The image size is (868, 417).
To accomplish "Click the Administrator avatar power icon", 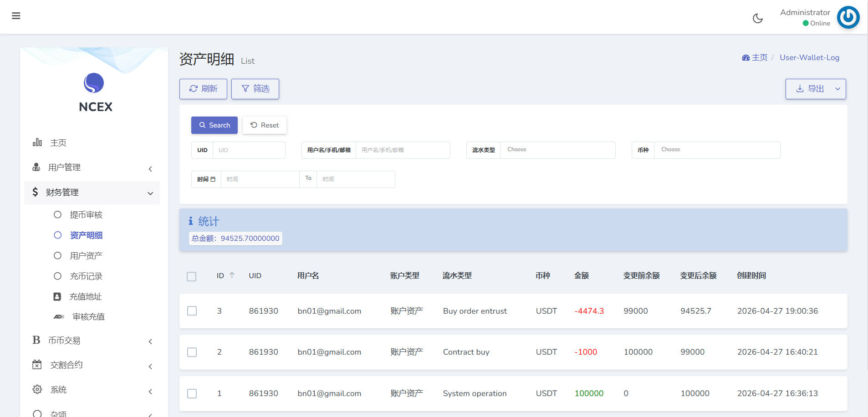I will (x=848, y=17).
